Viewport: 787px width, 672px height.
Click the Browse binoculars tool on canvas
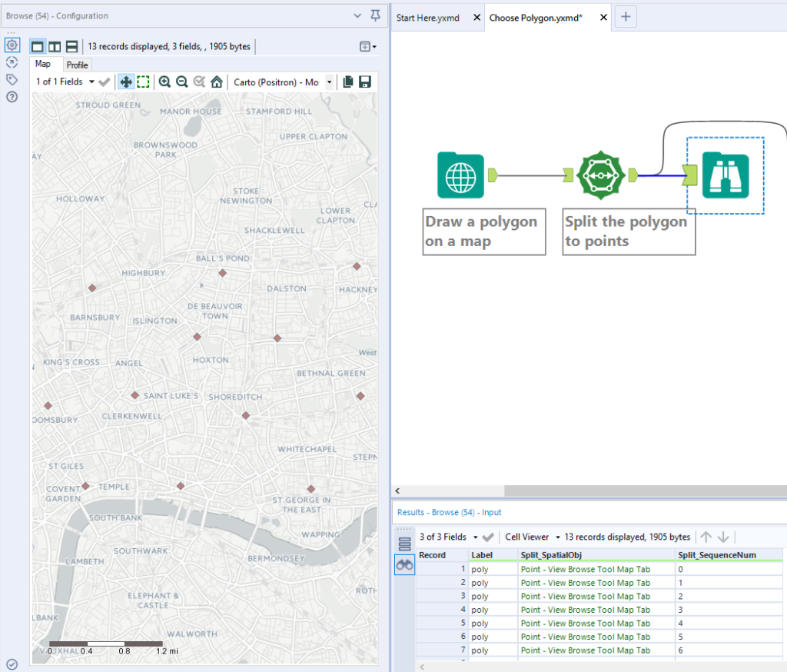(725, 176)
